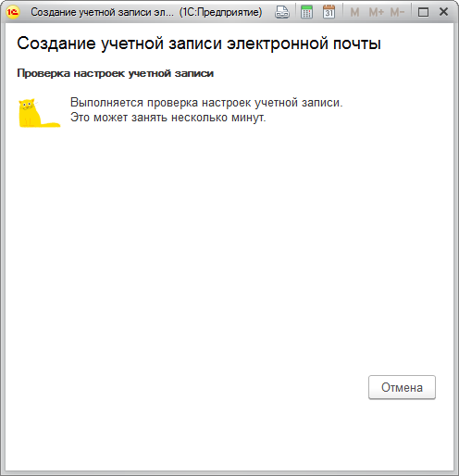
Task: Click the text Проверка настроек учетной записи
Action: pos(116,73)
